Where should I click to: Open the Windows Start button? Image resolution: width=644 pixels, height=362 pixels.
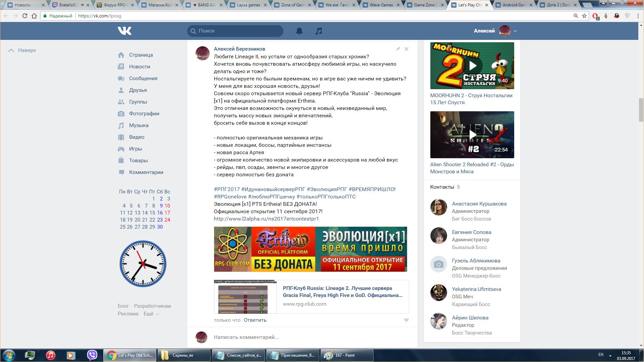pyautogui.click(x=9, y=355)
